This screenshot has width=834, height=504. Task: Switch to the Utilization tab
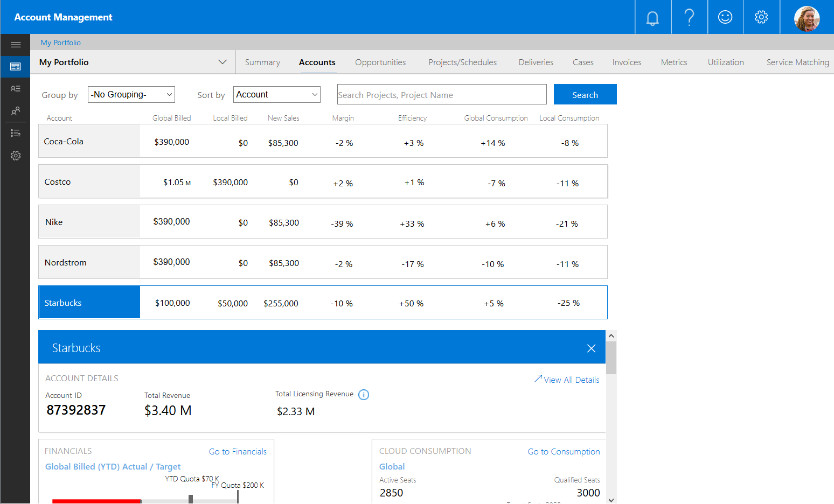[726, 62]
